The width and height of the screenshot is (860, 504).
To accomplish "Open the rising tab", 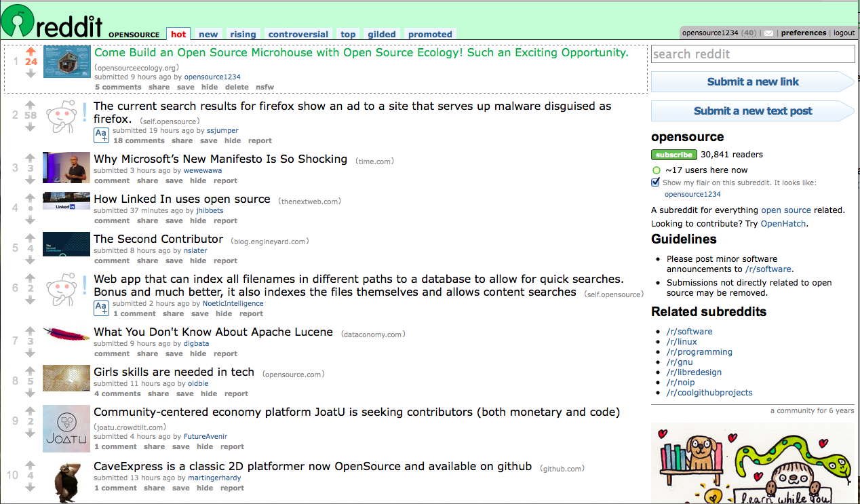I will (243, 34).
